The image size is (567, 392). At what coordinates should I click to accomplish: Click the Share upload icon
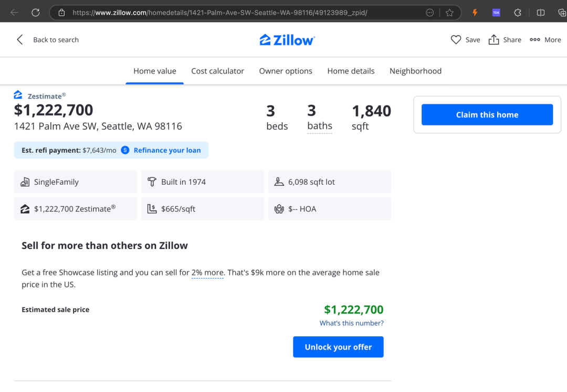(493, 39)
